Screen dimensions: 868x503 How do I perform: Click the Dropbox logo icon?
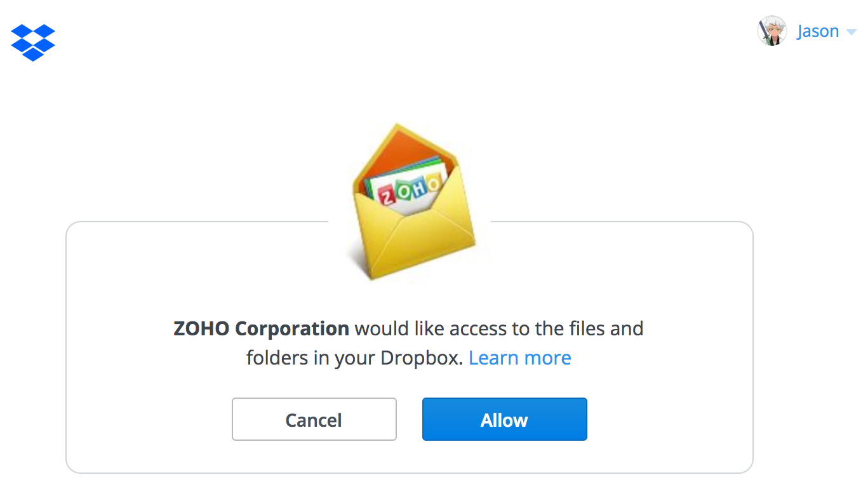click(33, 42)
